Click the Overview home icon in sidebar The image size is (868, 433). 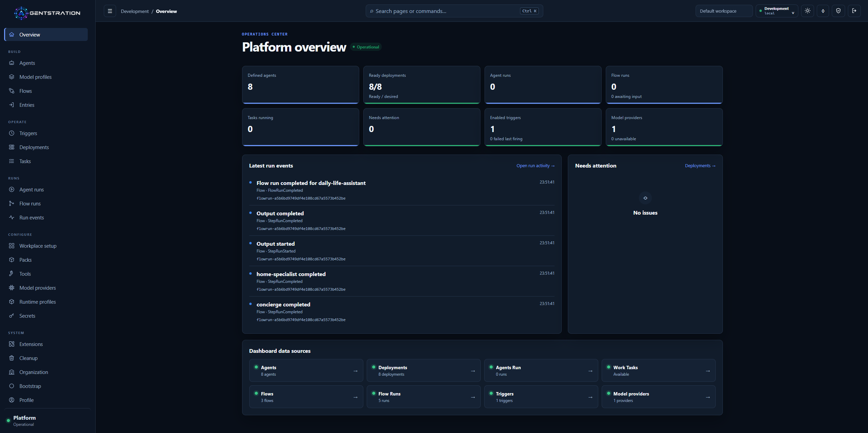tap(12, 34)
